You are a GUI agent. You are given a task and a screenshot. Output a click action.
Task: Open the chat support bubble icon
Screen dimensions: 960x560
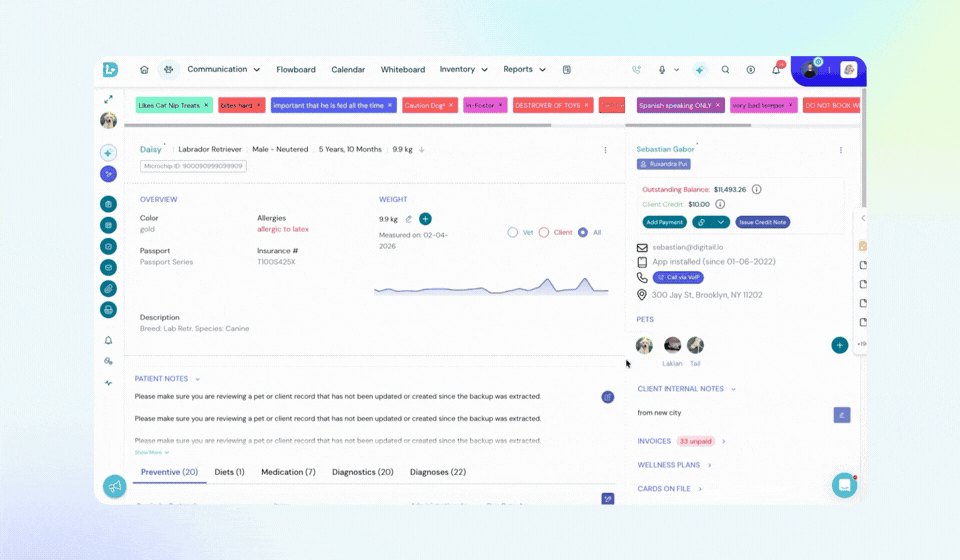pyautogui.click(x=844, y=485)
